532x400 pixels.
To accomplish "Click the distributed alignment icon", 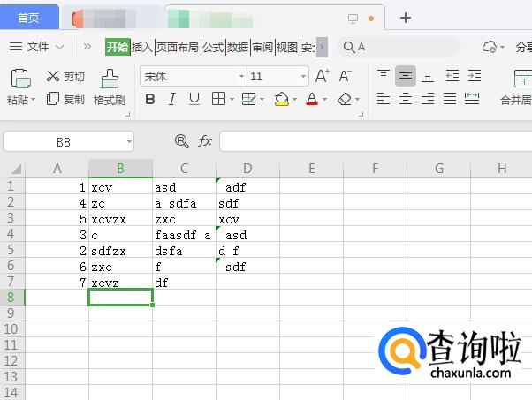I will [472, 99].
